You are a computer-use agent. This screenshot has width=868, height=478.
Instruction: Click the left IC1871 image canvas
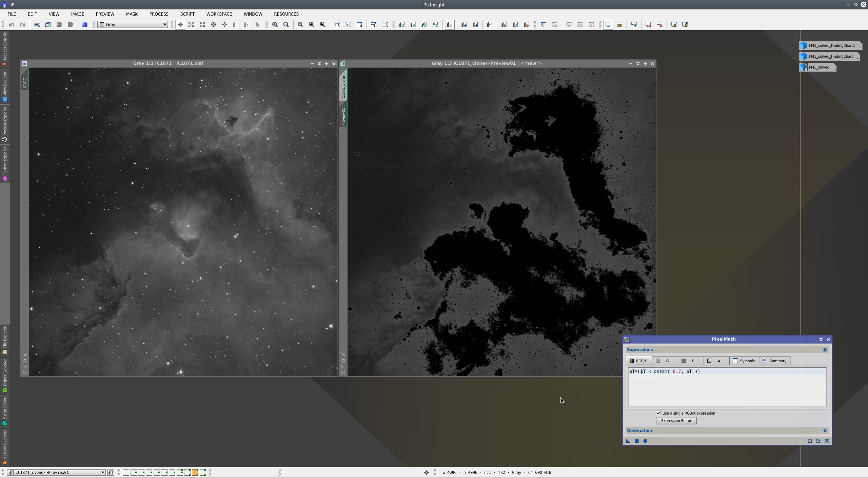pyautogui.click(x=183, y=222)
